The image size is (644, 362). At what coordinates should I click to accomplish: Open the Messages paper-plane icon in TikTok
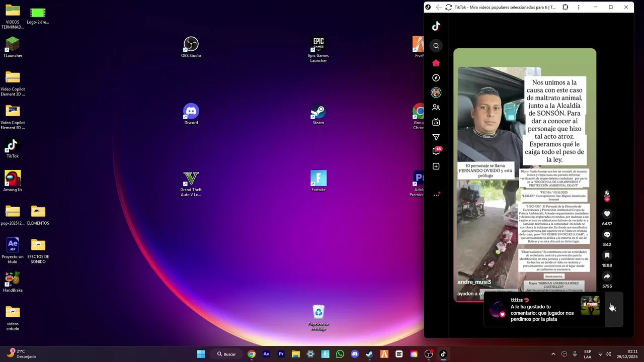coord(436,137)
